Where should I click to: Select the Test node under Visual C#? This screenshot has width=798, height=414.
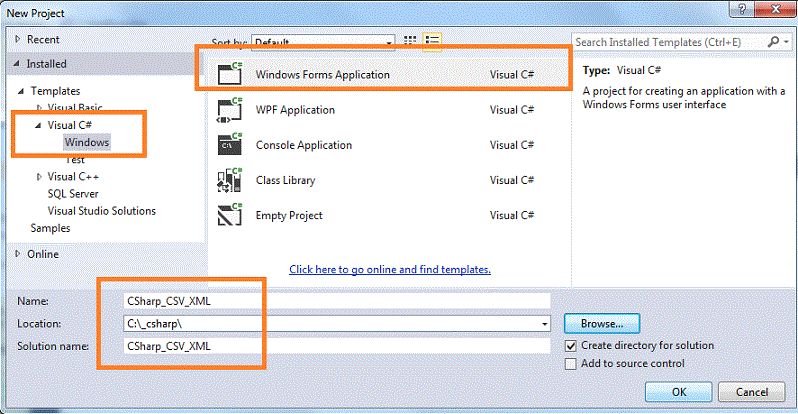click(x=75, y=160)
